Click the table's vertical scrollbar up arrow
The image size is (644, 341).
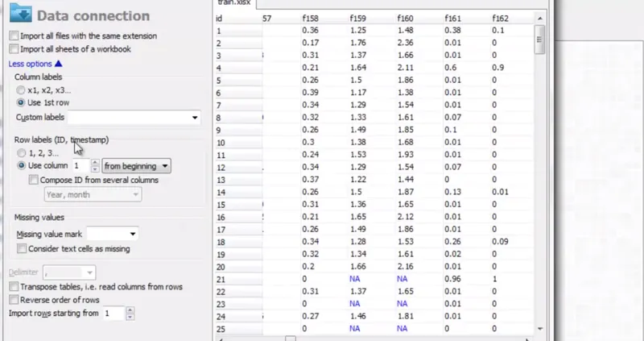pos(539,19)
